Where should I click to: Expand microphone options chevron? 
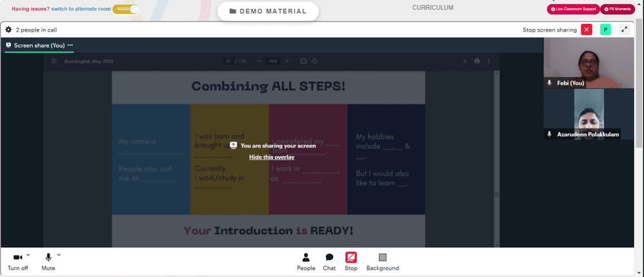point(59,255)
